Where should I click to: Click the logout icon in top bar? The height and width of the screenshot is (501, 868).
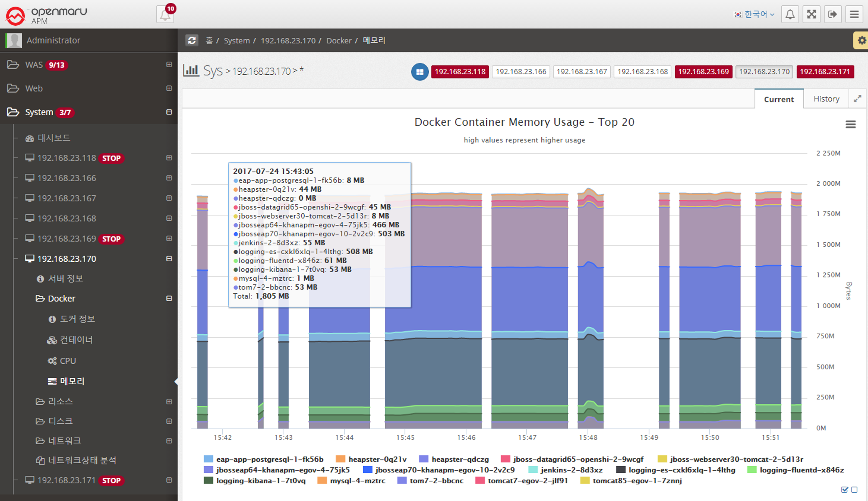click(833, 15)
